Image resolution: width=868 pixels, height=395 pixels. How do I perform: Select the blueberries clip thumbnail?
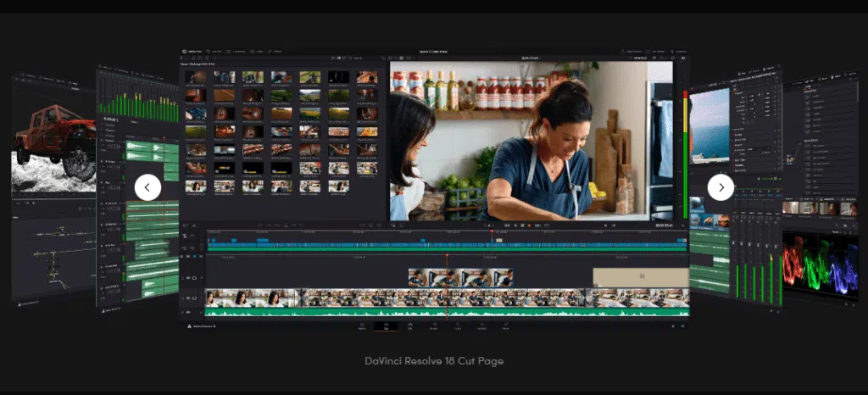(196, 114)
